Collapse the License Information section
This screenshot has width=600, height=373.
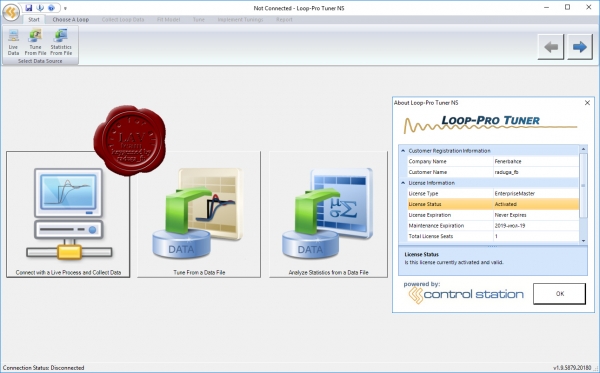coord(403,183)
